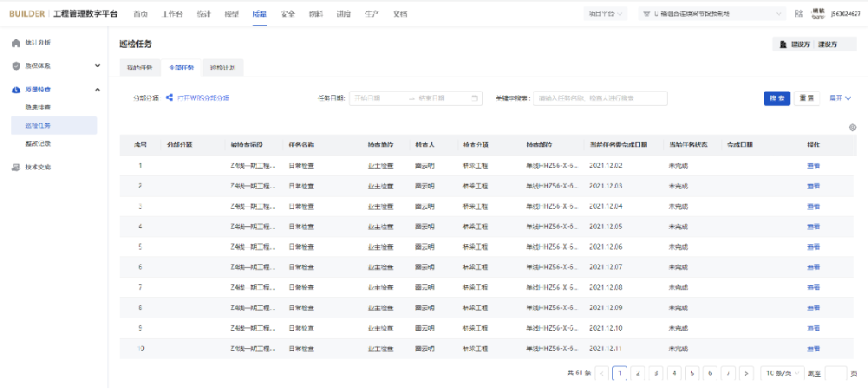
Task: Click 查看 for the 2021.12.08 row
Action: point(813,288)
